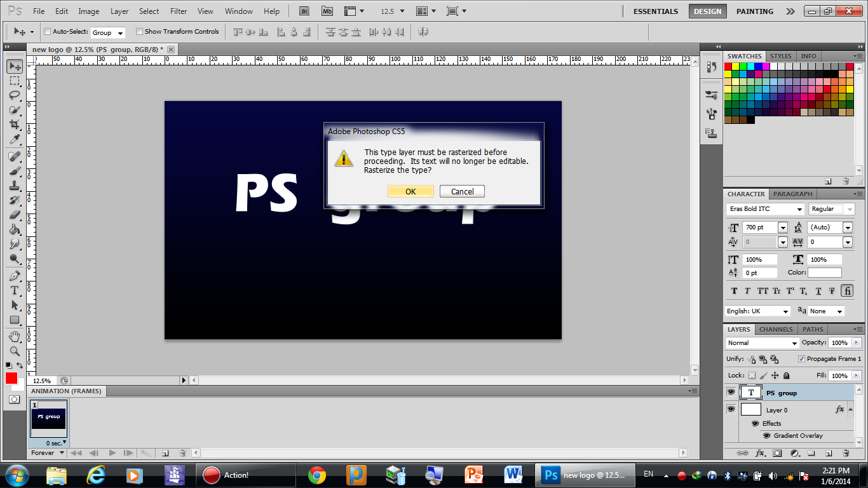868x488 pixels.
Task: Enable the Auto-Select checkbox
Action: [47, 32]
